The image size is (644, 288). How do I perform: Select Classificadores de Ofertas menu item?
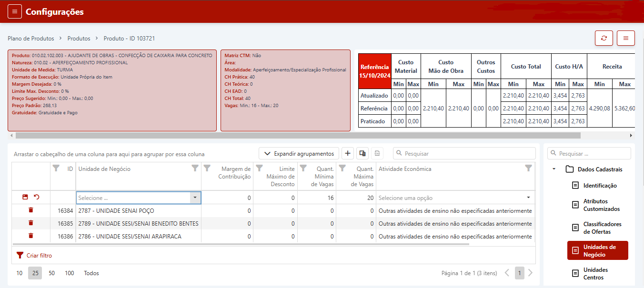point(602,228)
